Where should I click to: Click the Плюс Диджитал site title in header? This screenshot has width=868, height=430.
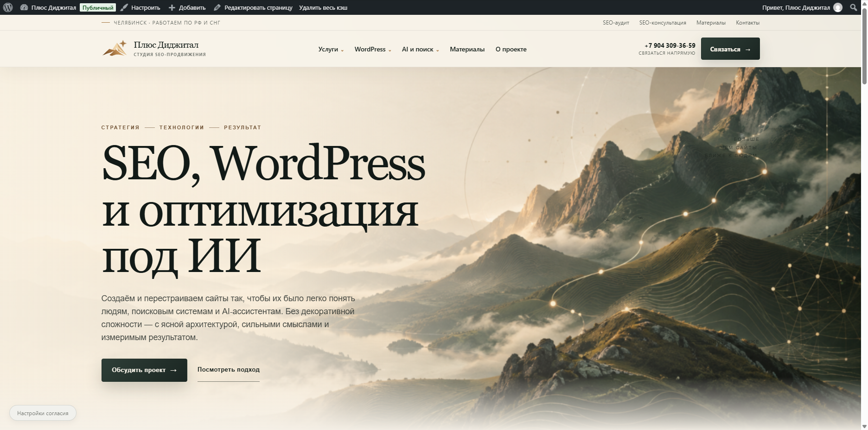pos(166,45)
